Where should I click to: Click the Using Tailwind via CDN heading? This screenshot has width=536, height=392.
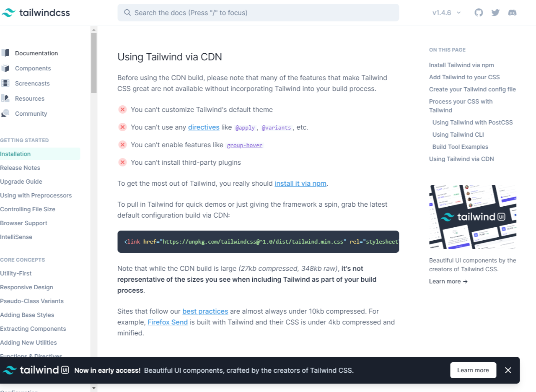click(x=170, y=57)
